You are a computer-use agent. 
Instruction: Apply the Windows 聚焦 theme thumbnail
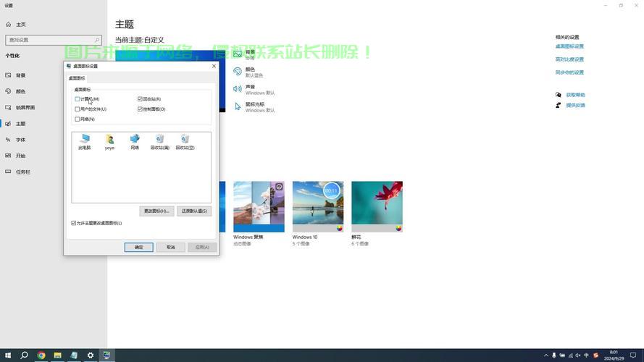click(259, 206)
